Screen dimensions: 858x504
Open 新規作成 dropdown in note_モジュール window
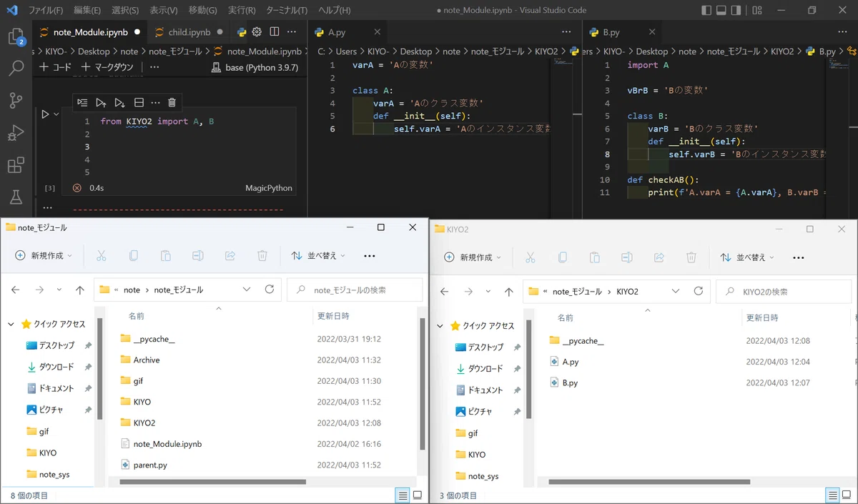point(44,256)
